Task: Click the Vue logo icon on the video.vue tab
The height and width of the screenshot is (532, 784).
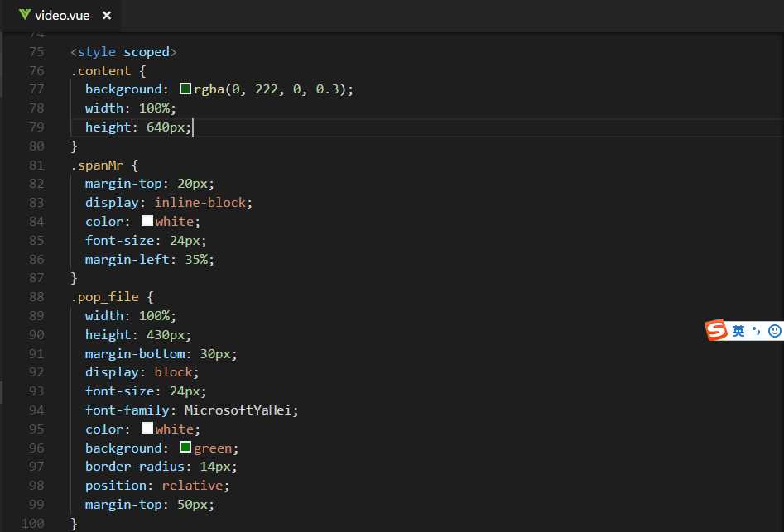Action: point(26,15)
